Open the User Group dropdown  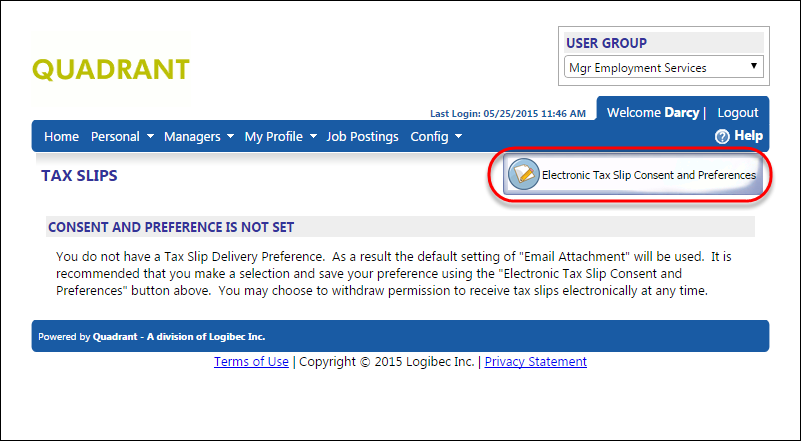tap(665, 68)
